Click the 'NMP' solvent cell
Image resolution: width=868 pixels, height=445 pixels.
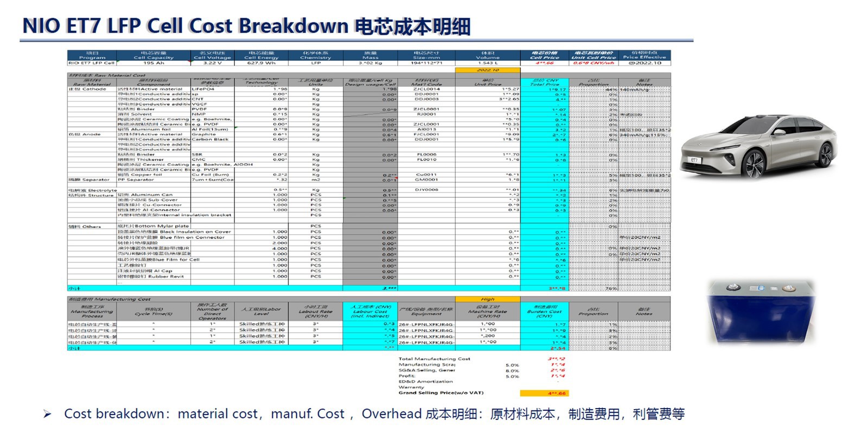point(212,114)
